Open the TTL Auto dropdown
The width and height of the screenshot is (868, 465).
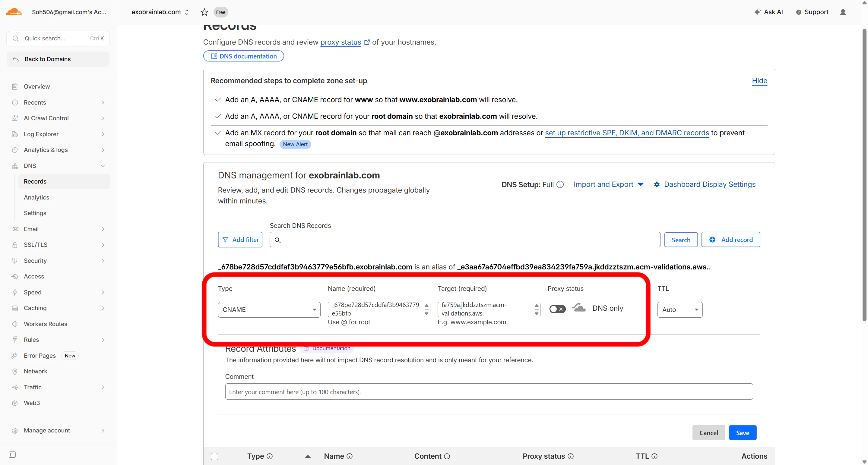[x=680, y=309]
